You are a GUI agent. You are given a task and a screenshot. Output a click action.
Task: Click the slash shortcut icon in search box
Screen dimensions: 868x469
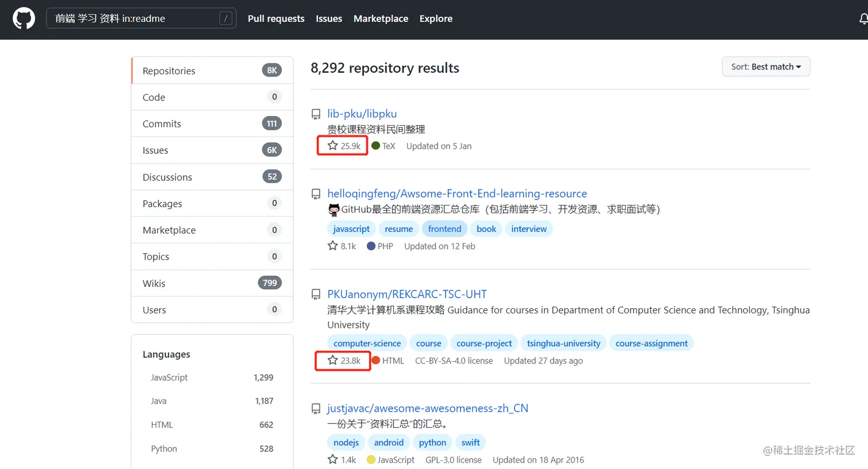click(226, 18)
